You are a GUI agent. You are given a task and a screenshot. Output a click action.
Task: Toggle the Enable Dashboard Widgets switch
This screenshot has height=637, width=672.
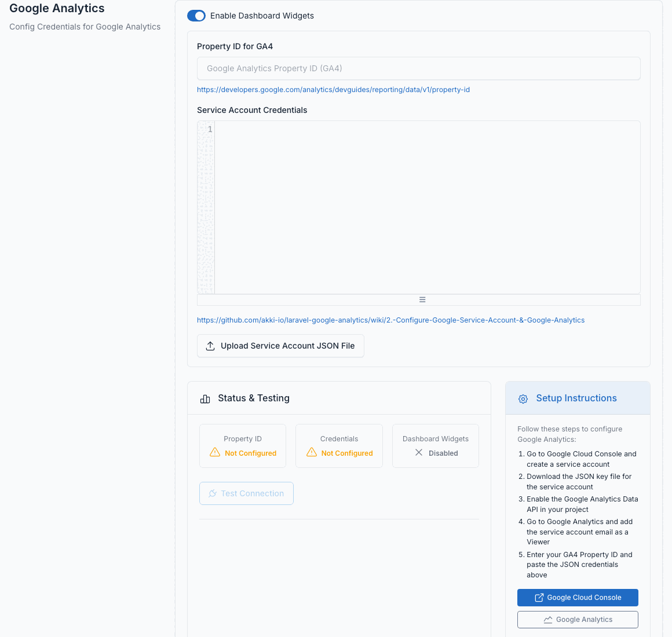tap(196, 16)
